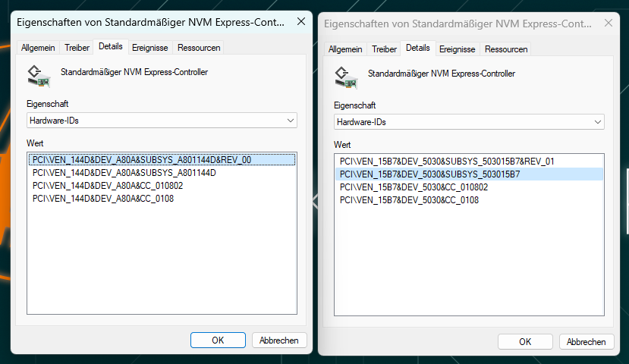Select the Details tab in the left dialog
The height and width of the screenshot is (364, 629).
[x=111, y=46]
